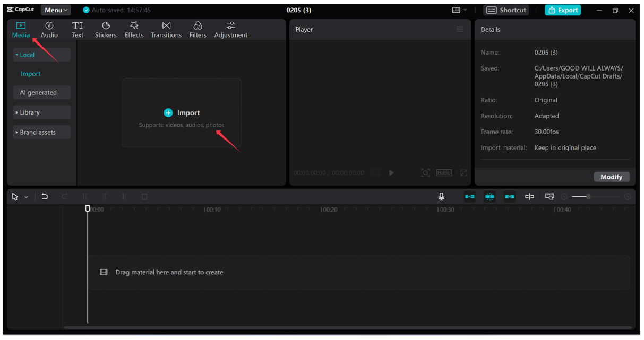Click the Split tool icon
This screenshot has height=340, width=644.
point(85,197)
